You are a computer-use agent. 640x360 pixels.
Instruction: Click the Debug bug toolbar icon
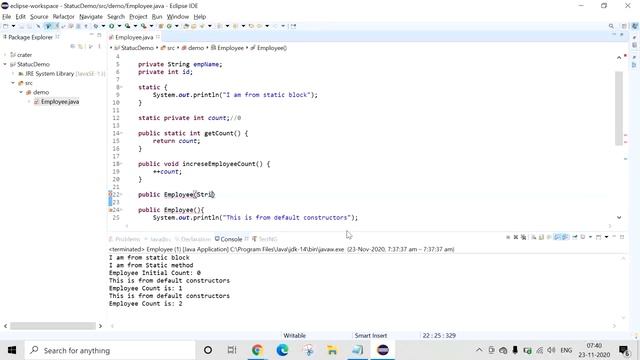tap(96, 26)
